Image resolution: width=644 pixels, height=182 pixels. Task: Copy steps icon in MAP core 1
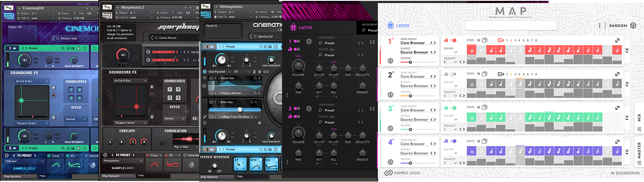tap(484, 41)
